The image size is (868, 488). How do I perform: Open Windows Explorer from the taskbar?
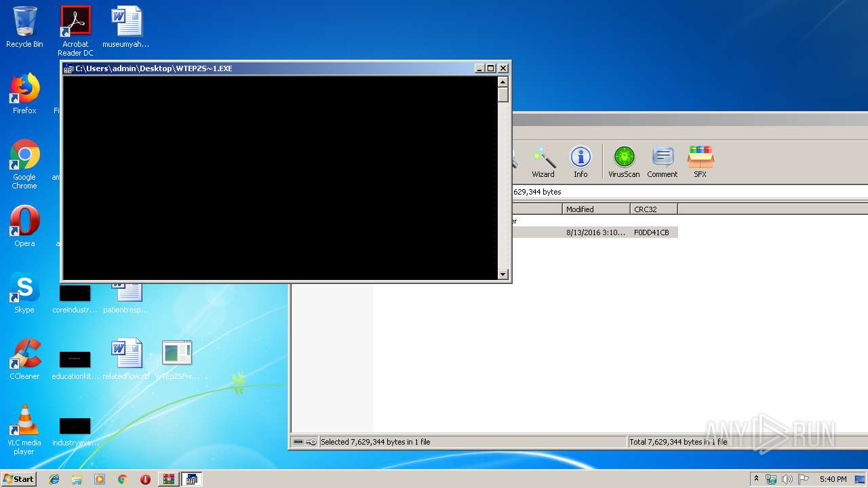[77, 479]
